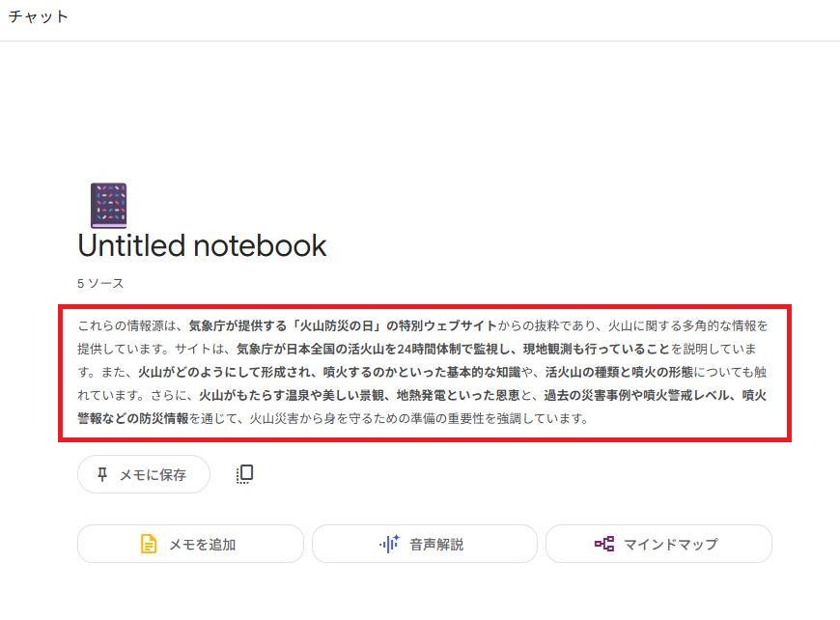Click the notebook emoji icon above the title
Image resolution: width=840 pixels, height=620 pixels.
click(x=109, y=206)
